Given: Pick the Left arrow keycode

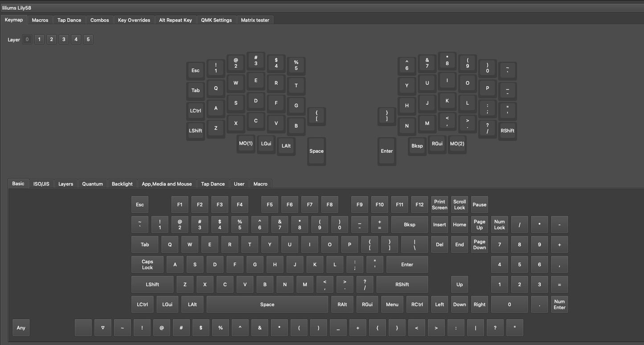Looking at the screenshot, I should click(x=439, y=304).
